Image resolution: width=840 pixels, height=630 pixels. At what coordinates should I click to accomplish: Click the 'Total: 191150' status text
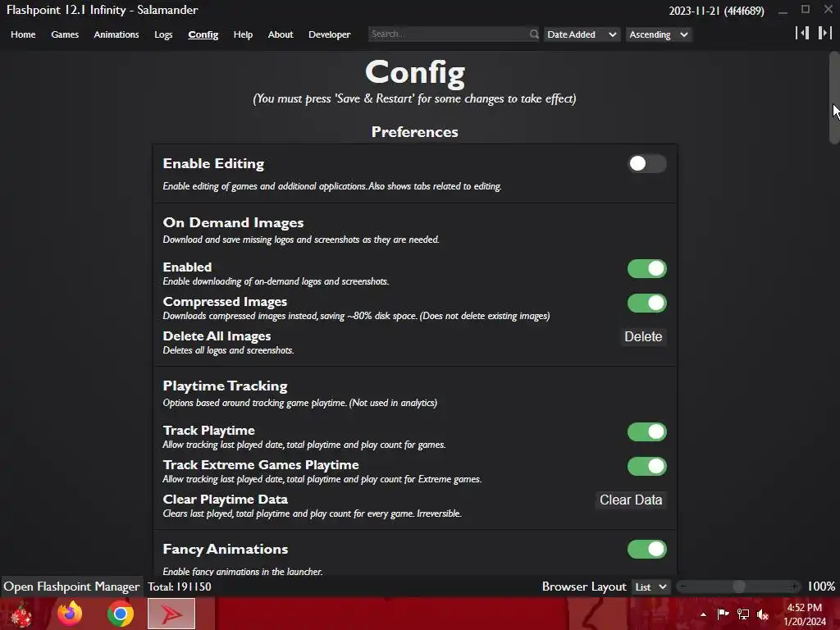[x=180, y=587]
